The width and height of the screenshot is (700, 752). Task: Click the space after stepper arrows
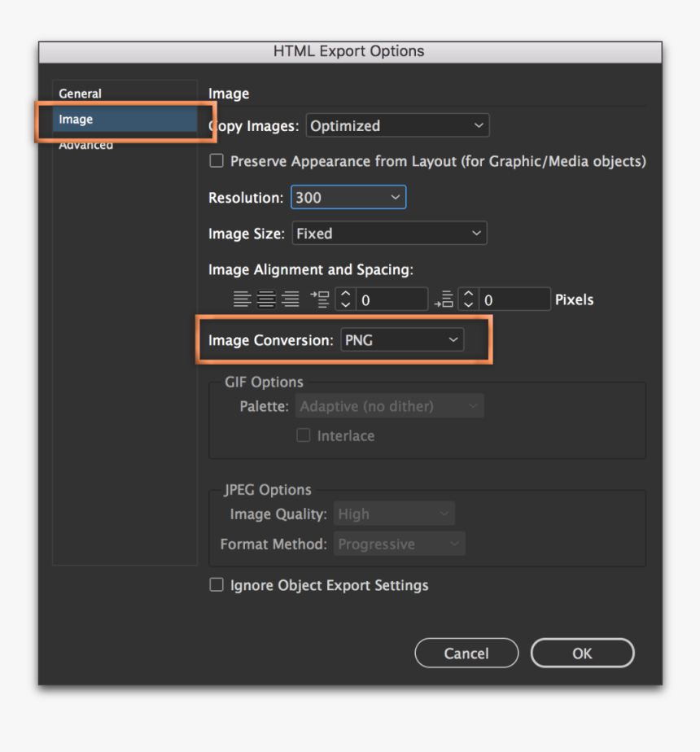coord(468,299)
